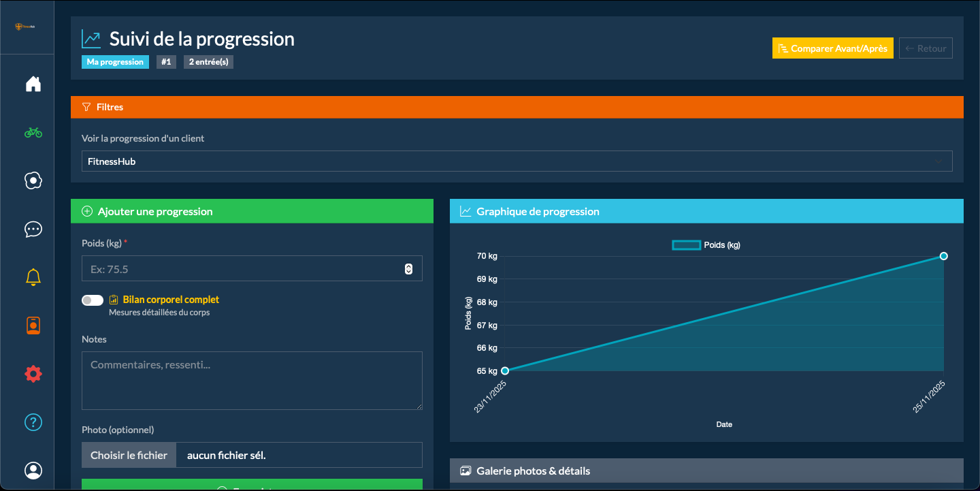Image resolution: width=980 pixels, height=491 pixels.
Task: Click into the Notes text area
Action: click(252, 380)
